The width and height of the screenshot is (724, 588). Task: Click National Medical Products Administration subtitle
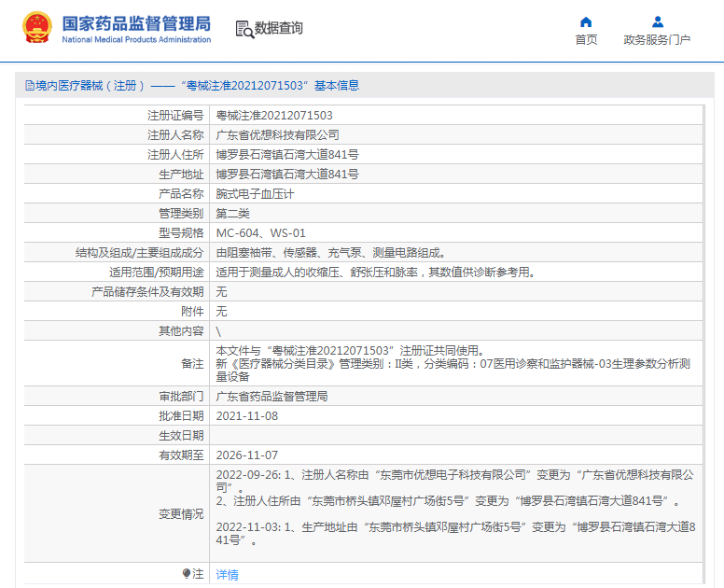click(x=136, y=40)
